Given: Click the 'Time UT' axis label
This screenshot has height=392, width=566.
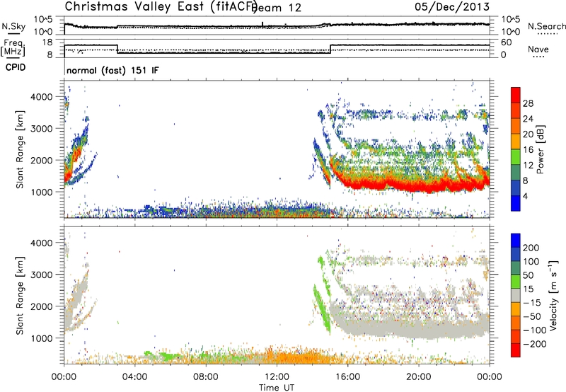Looking at the screenshot, I should [277, 388].
